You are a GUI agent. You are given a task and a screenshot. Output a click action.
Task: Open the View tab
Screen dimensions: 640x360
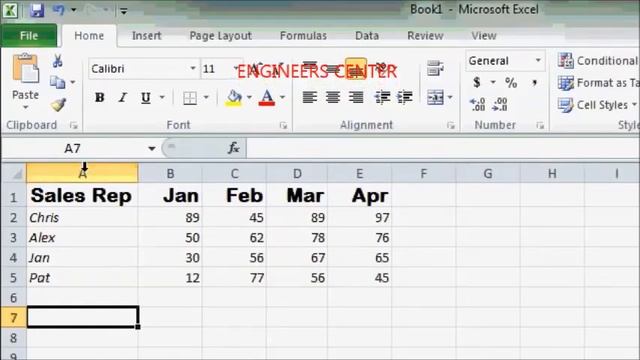pyautogui.click(x=484, y=36)
